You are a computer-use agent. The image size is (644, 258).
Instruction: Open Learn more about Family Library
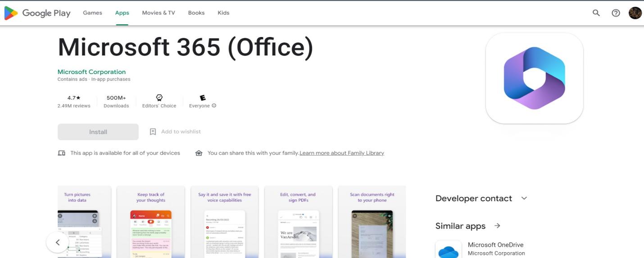(342, 153)
